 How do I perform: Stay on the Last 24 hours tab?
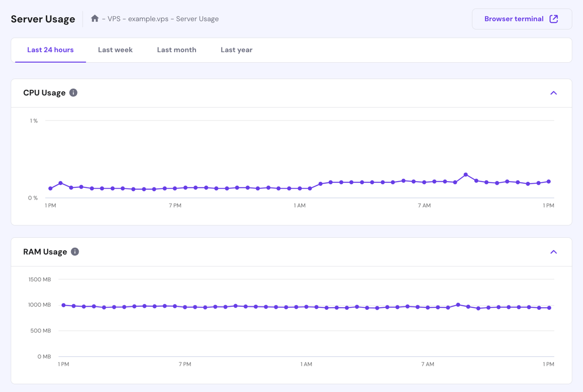point(50,50)
